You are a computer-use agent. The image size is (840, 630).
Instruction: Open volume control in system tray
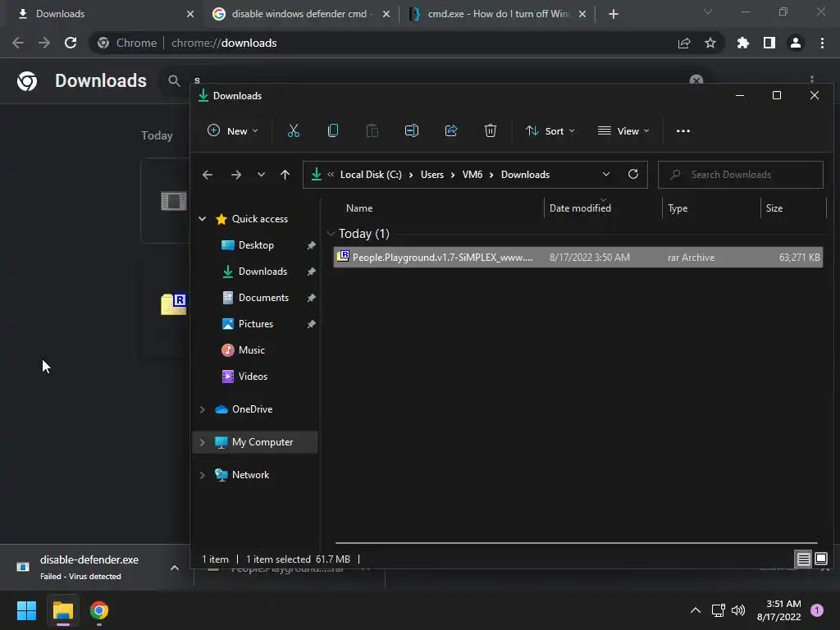[x=738, y=610]
